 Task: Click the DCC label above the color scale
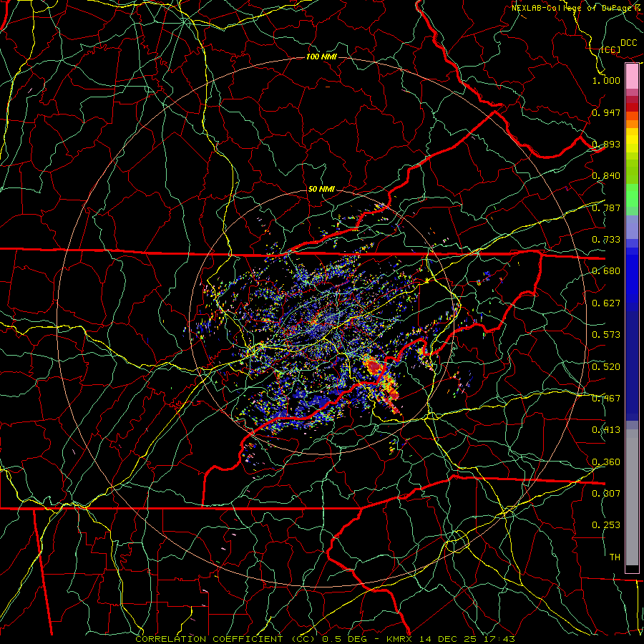coord(628,43)
